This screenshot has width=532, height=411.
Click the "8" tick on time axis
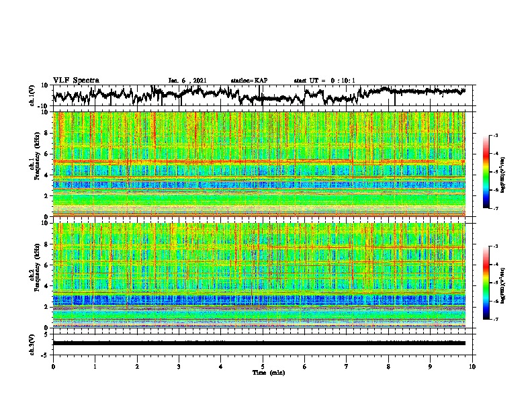point(388,367)
